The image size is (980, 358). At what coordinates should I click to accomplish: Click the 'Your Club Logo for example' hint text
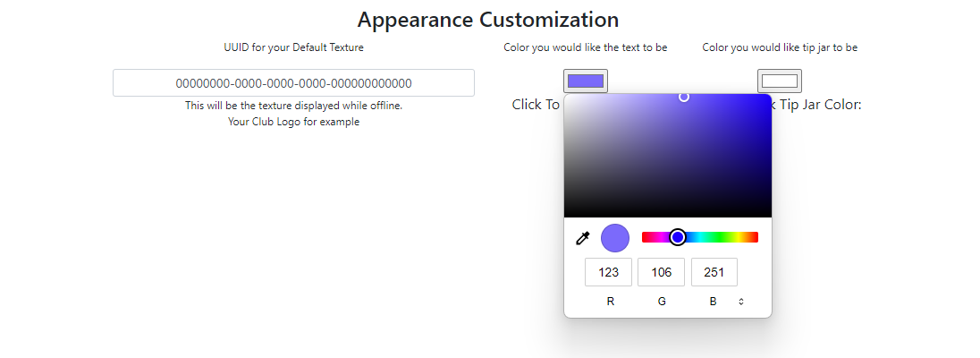click(x=293, y=122)
